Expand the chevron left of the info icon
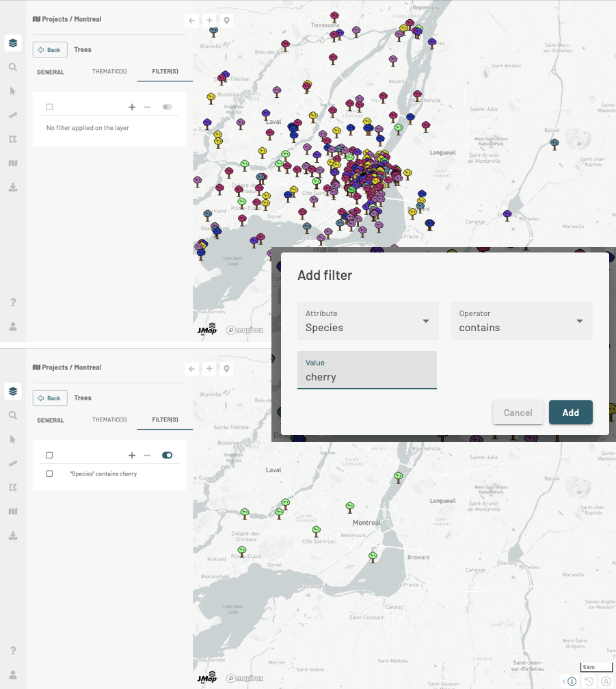616x689 pixels. coord(564,681)
